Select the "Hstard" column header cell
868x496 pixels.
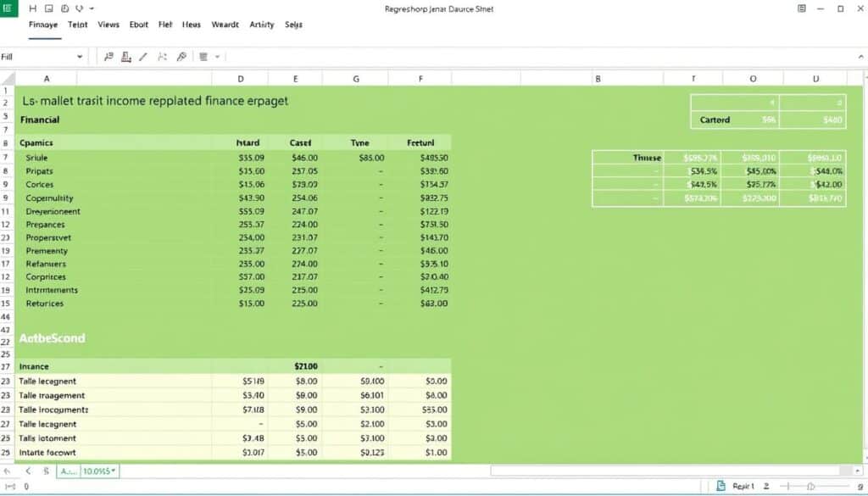point(248,142)
